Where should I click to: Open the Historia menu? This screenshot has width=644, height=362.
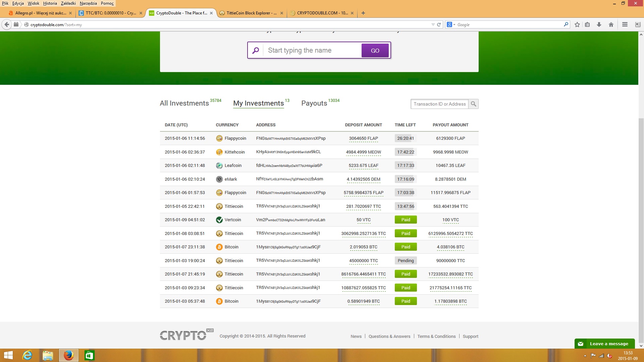(x=50, y=3)
